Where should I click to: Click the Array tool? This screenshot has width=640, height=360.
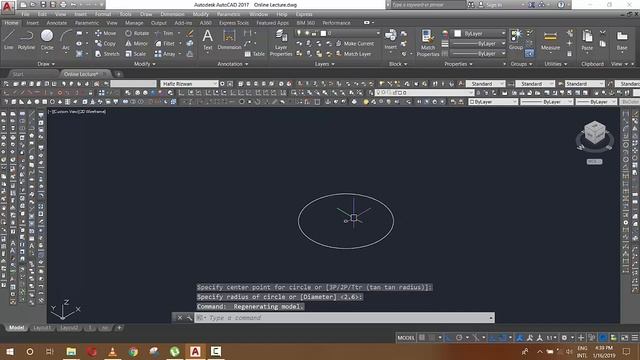point(165,53)
